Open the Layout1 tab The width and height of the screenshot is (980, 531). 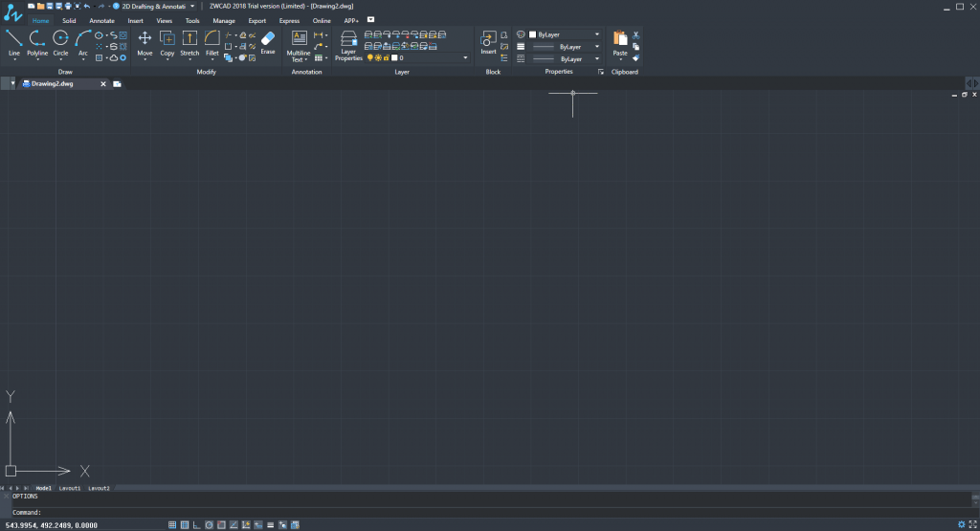pyautogui.click(x=70, y=488)
